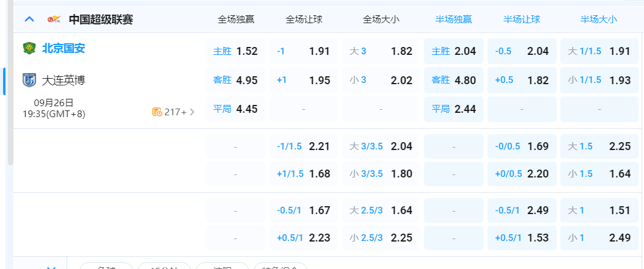Select 大 3 over odds 1.82

point(381,51)
